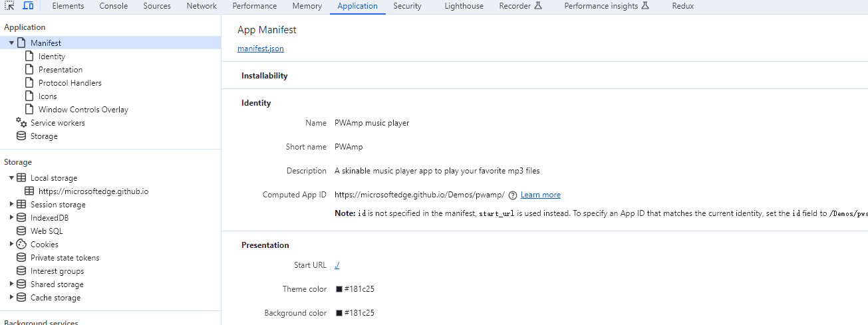This screenshot has width=868, height=325.
Task: Click the Local storage table icon
Action: click(21, 177)
